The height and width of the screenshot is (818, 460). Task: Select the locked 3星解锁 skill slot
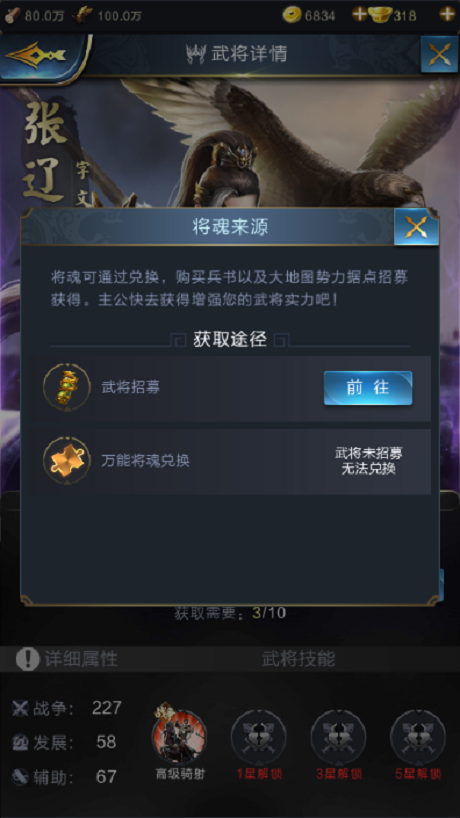[338, 738]
